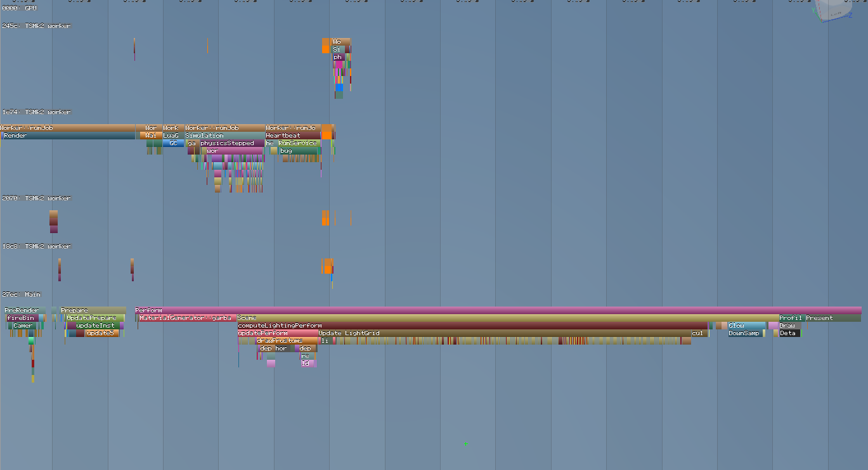Click the black Deta scope bar
This screenshot has width=868, height=470.
789,333
